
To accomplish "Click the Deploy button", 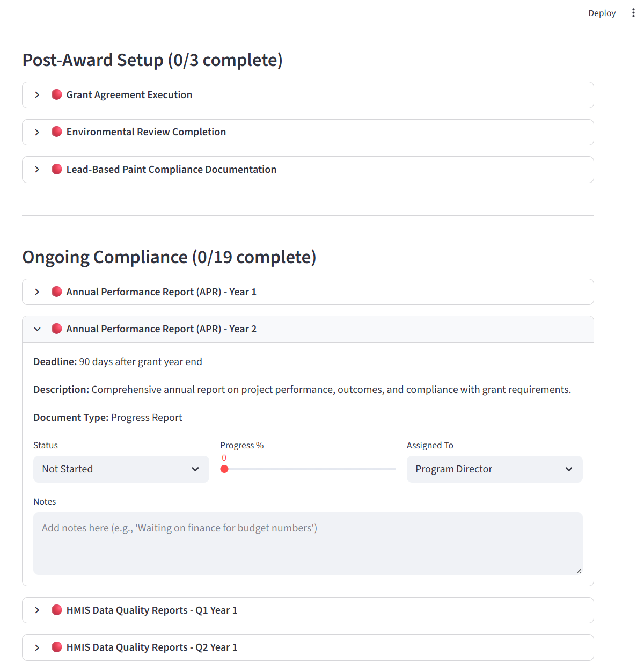I will pyautogui.click(x=602, y=12).
